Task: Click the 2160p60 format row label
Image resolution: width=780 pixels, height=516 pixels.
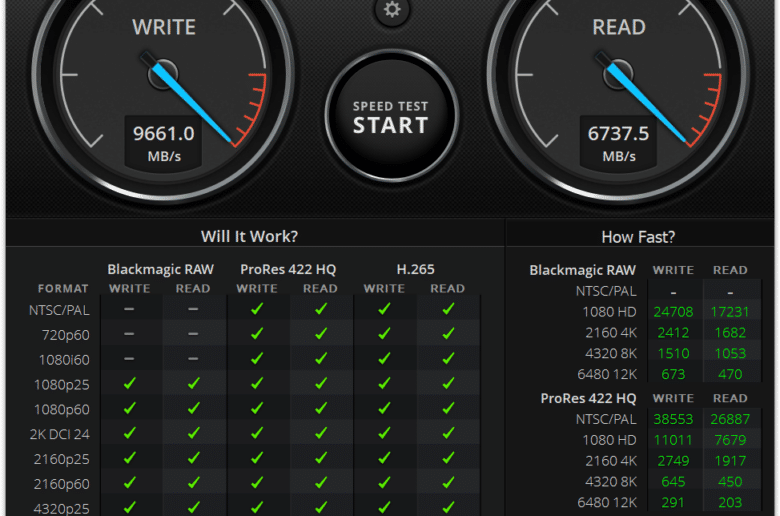Action: pyautogui.click(x=62, y=484)
